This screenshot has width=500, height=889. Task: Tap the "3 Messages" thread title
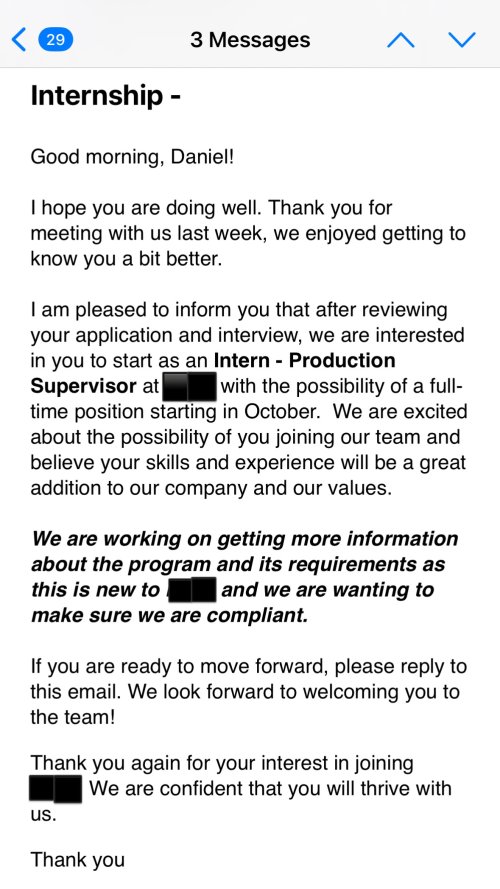pos(250,40)
